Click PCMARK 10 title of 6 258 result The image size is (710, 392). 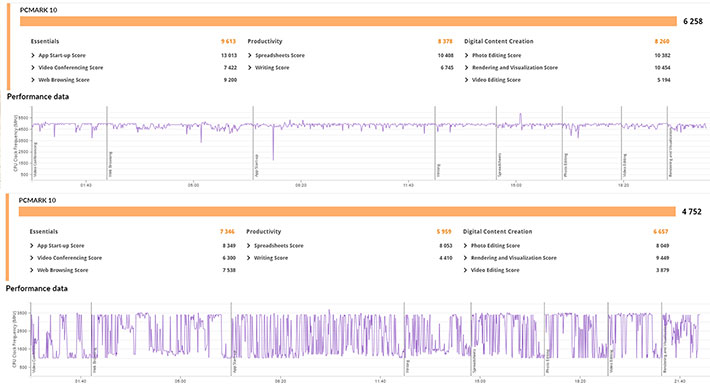pyautogui.click(x=38, y=10)
